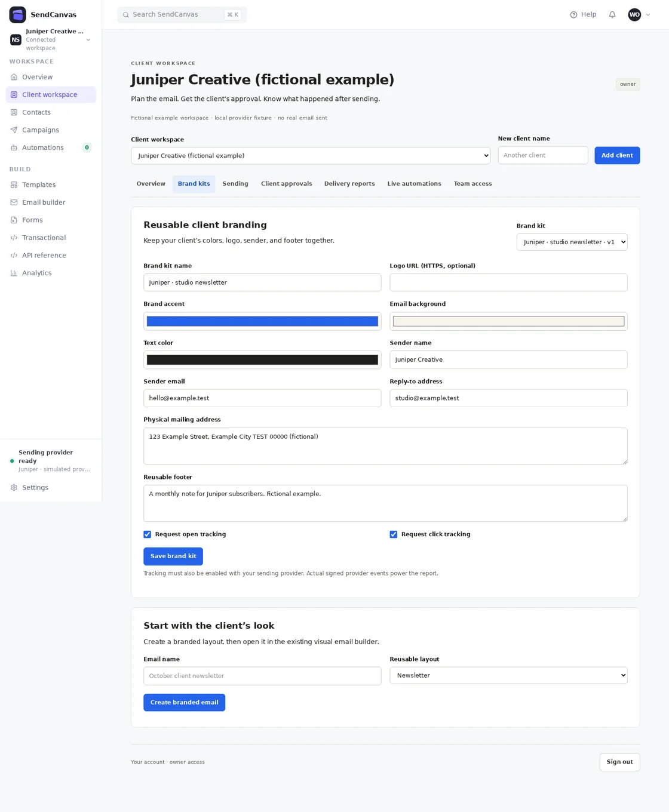Viewport: 669px width, 812px height.
Task: Click the Email name field
Action: (x=263, y=676)
